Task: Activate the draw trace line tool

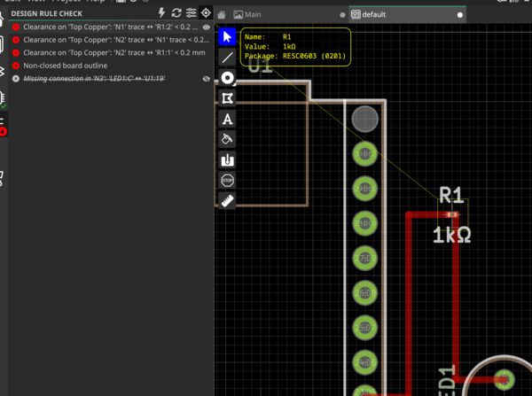Action: pos(227,57)
